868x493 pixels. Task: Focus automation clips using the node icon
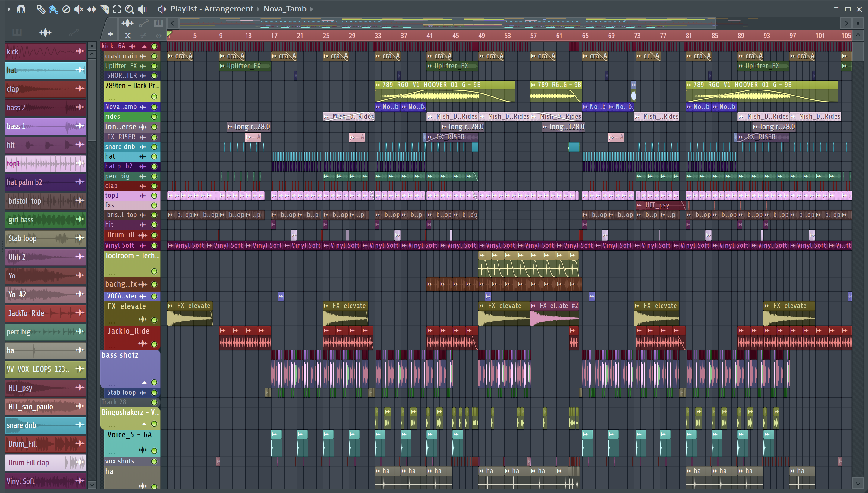pyautogui.click(x=143, y=24)
